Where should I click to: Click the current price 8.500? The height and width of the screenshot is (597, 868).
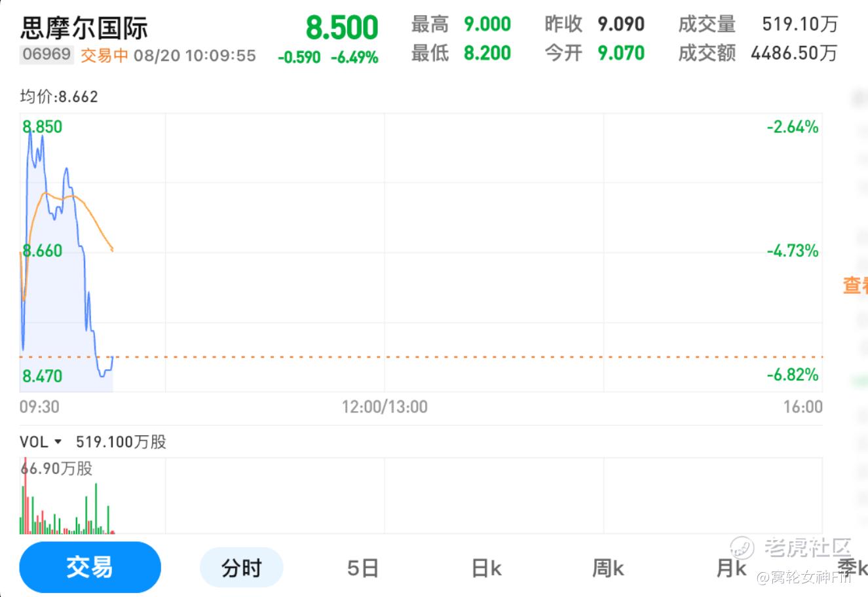coord(342,27)
